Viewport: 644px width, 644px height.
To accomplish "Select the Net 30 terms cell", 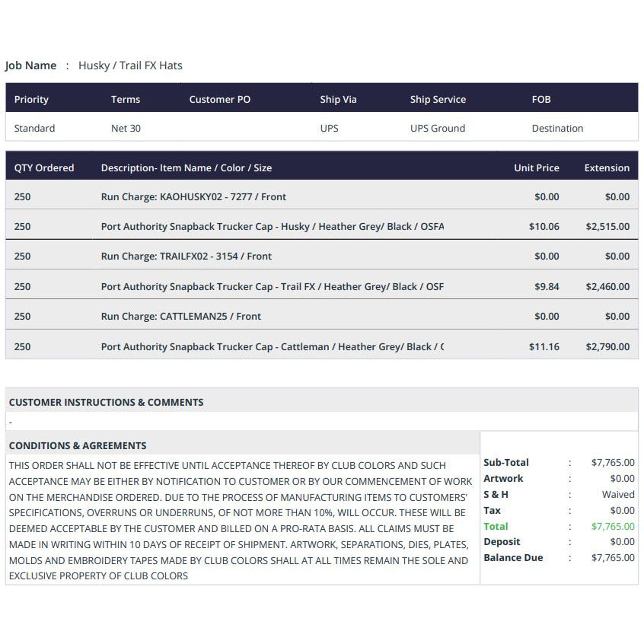I will pos(126,128).
